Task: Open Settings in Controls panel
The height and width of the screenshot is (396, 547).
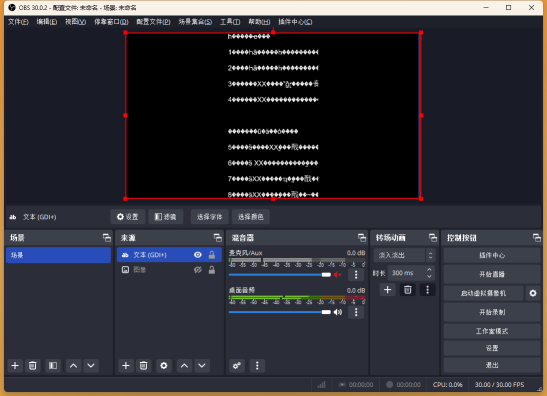Action: (x=492, y=348)
